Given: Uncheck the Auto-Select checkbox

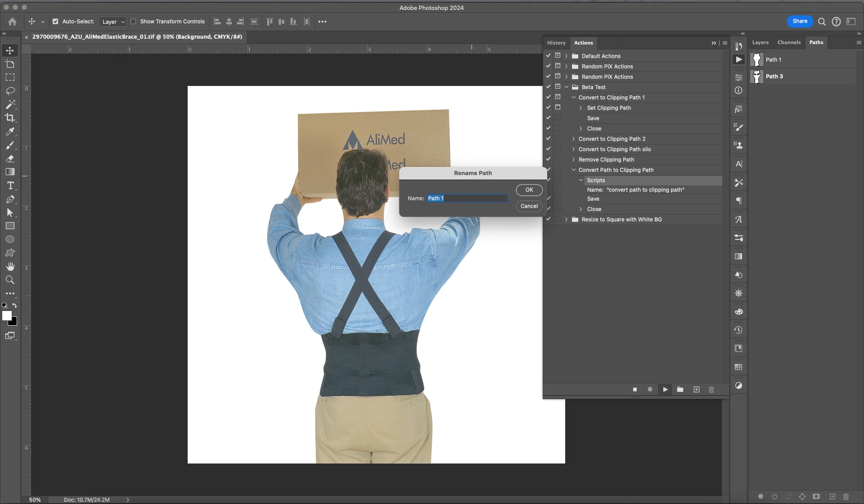Looking at the screenshot, I should (55, 22).
